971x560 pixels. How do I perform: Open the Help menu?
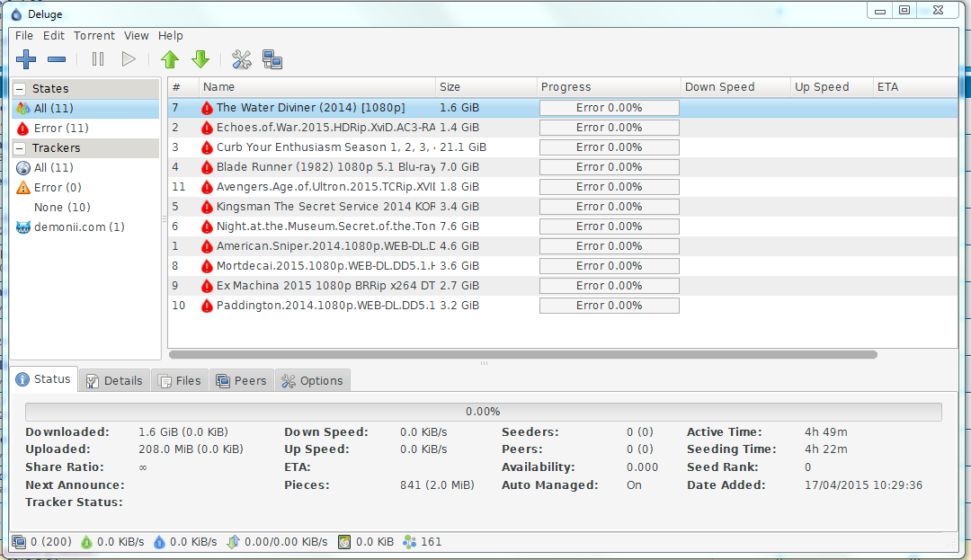point(170,36)
